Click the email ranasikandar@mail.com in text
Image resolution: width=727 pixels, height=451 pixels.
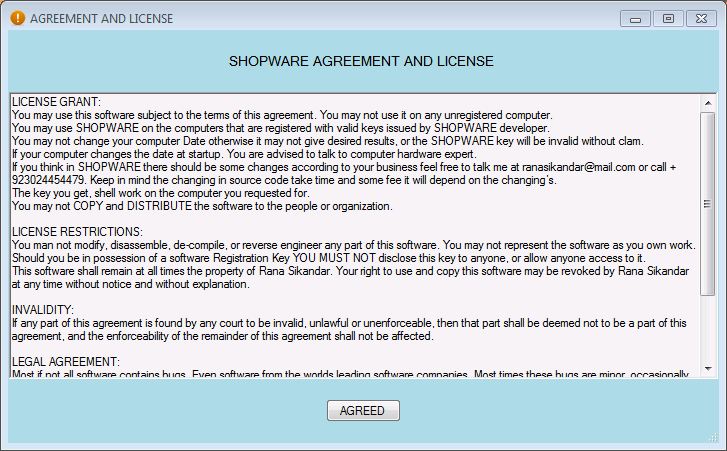pyautogui.click(x=579, y=167)
